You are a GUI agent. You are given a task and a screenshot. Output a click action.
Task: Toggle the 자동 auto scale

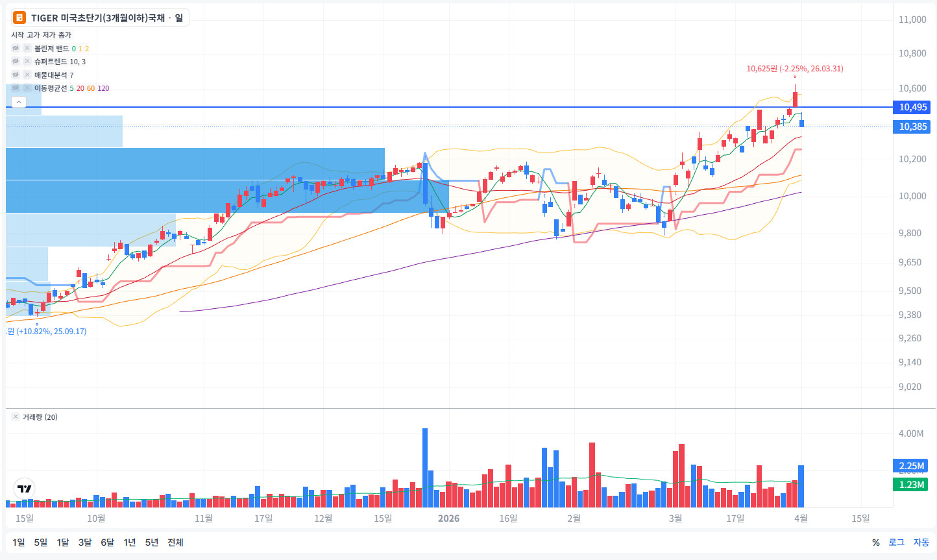click(921, 542)
